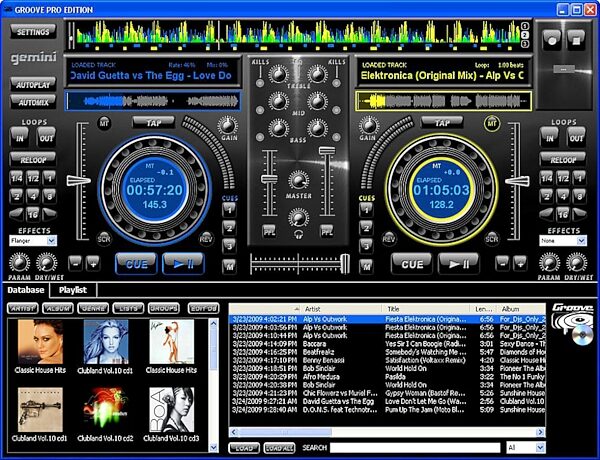Set loop OUT point on left deck

[x=46, y=138]
